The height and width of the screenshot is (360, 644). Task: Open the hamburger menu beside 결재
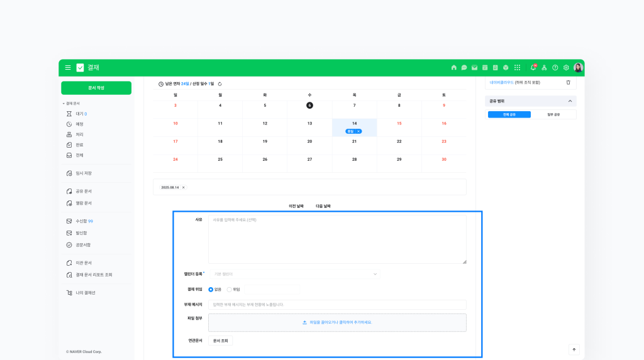coord(68,67)
